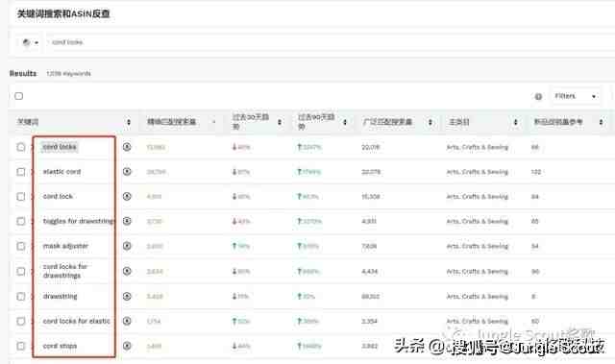Check the elastic cord row checkbox

[21, 172]
